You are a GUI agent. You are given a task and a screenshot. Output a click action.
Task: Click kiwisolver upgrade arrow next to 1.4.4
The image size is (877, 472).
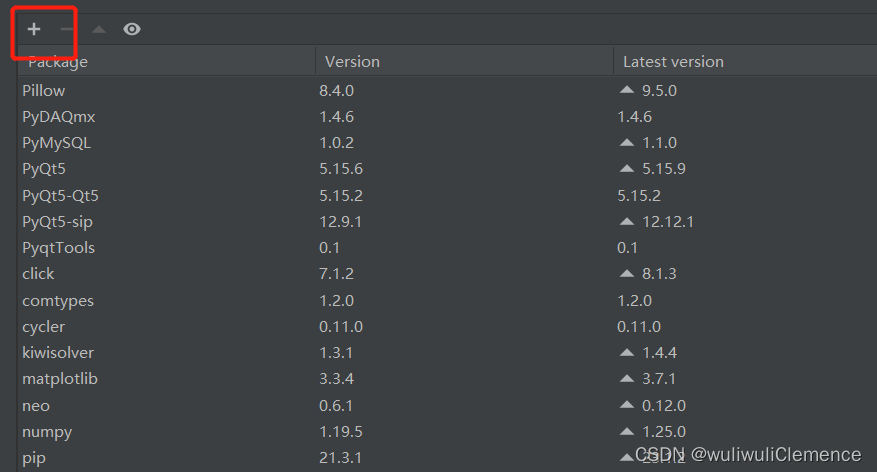click(x=627, y=352)
